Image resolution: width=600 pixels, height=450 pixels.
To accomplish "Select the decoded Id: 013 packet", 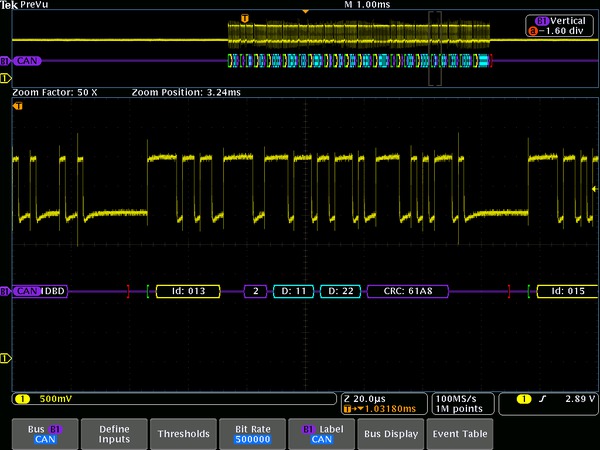I will (x=188, y=291).
